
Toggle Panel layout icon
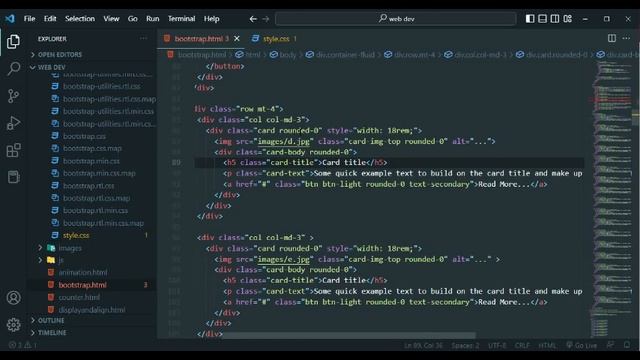pyautogui.click(x=542, y=19)
